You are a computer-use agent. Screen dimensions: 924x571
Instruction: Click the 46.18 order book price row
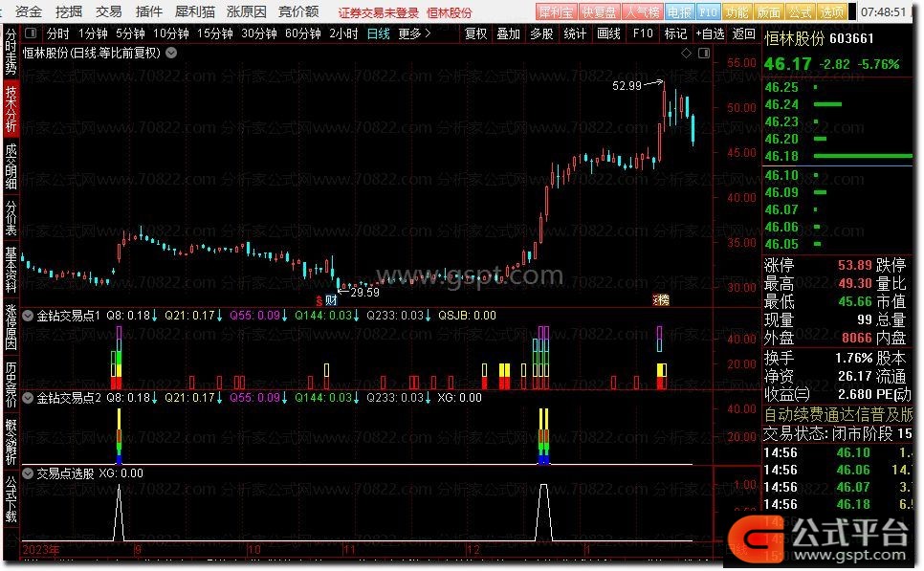coord(837,156)
